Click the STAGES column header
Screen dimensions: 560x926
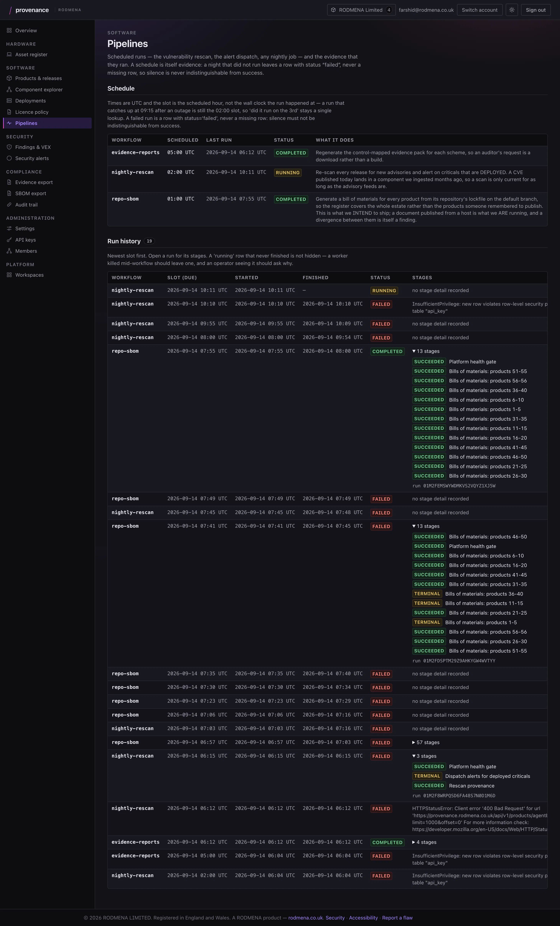coord(422,278)
